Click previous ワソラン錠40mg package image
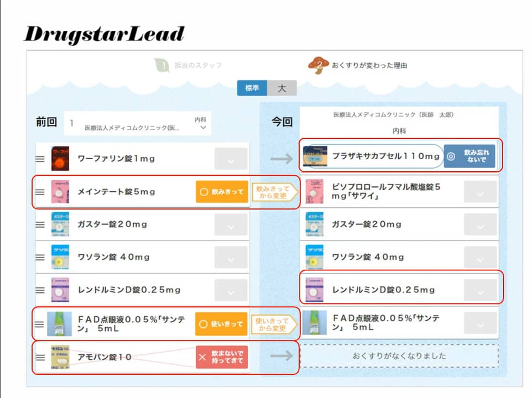 point(60,257)
